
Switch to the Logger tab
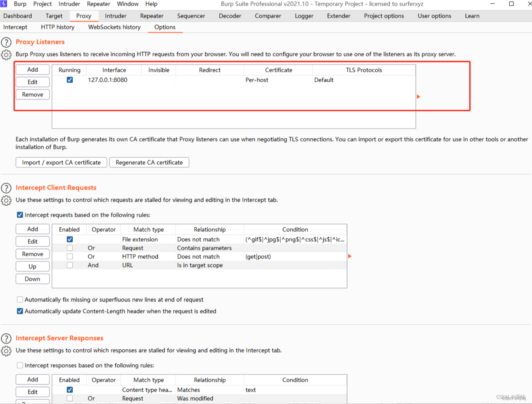coord(304,16)
